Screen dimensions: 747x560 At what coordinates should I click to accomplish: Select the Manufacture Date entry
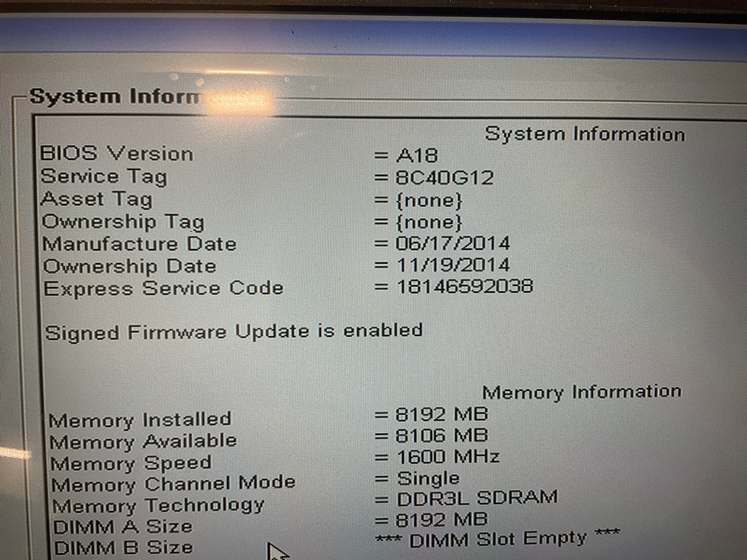[140, 243]
